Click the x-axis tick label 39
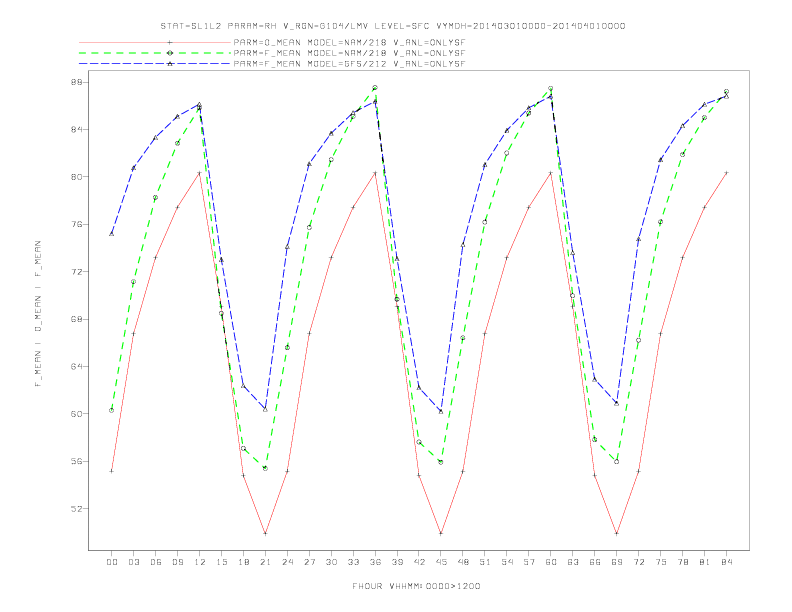The image size is (792, 612). [397, 562]
